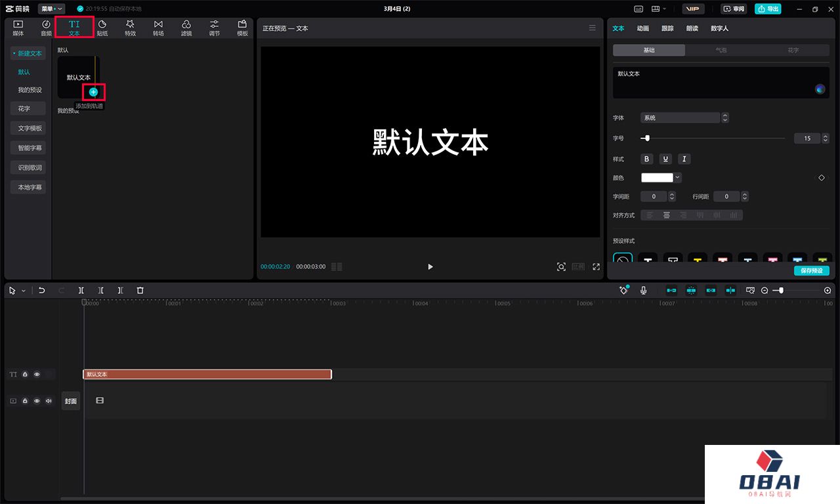
Task: Click the 保存预设 save preset button
Action: [x=811, y=271]
